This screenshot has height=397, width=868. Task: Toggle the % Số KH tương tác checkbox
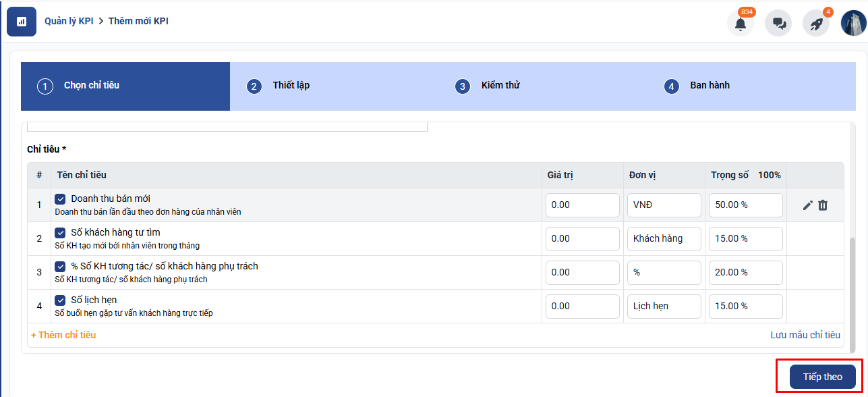(x=61, y=267)
